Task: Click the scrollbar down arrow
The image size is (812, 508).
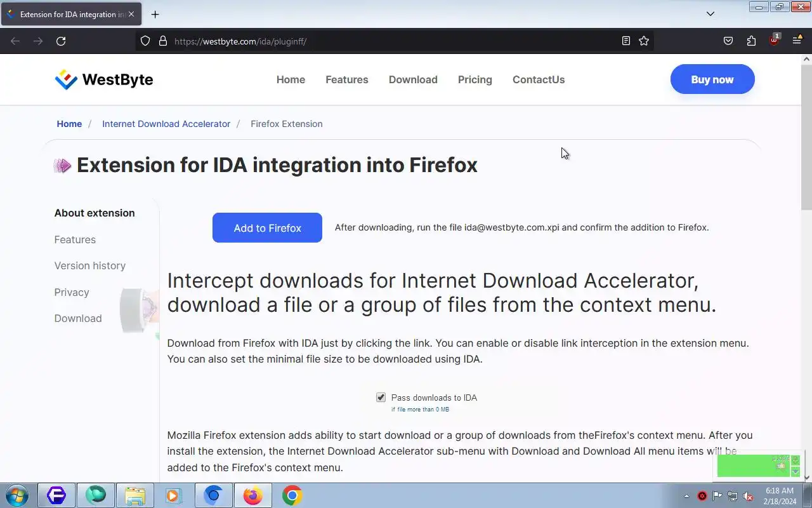Action: 806,478
